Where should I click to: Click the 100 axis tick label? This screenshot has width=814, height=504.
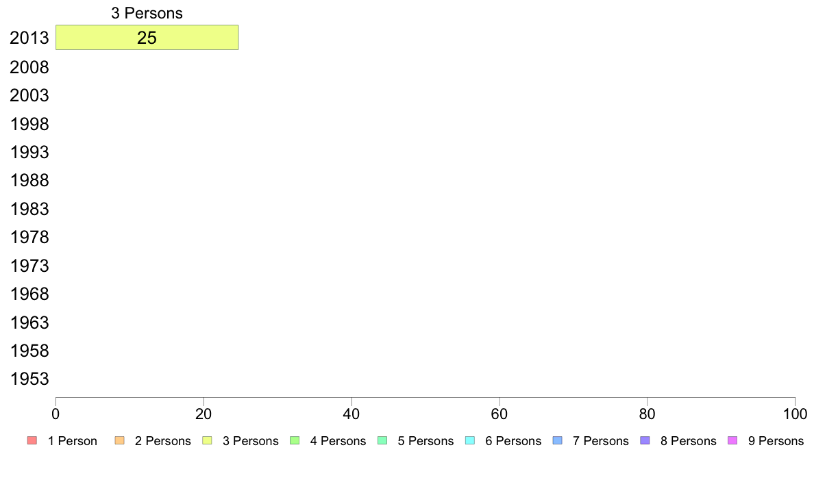[x=795, y=414]
